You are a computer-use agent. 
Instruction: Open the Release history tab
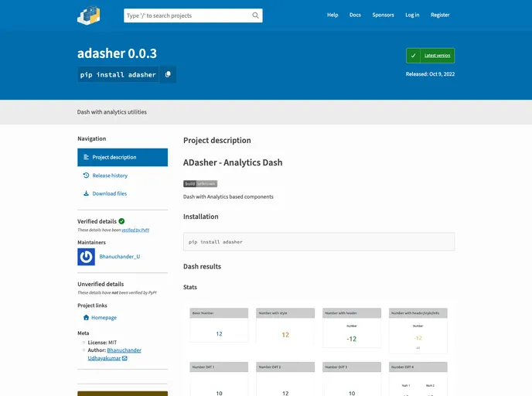109,176
